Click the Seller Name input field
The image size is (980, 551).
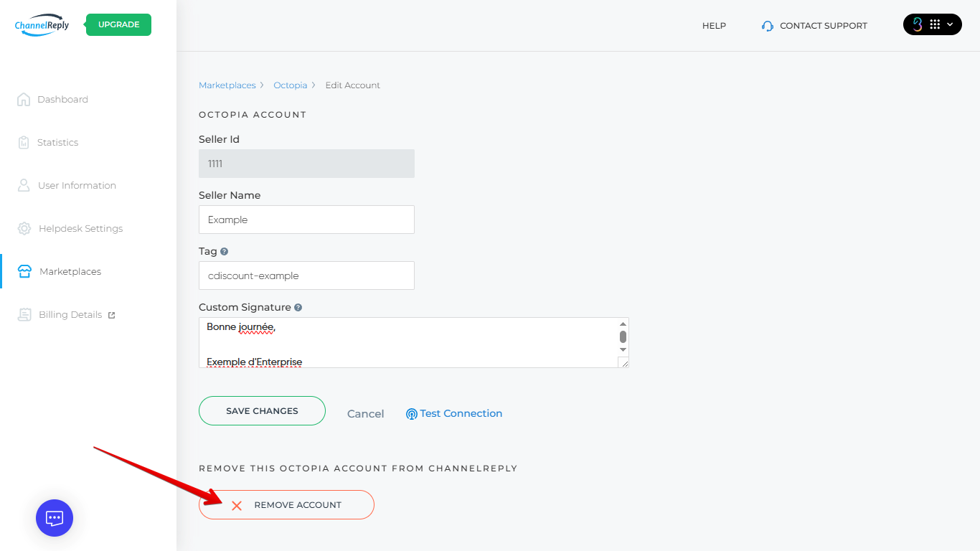click(306, 220)
